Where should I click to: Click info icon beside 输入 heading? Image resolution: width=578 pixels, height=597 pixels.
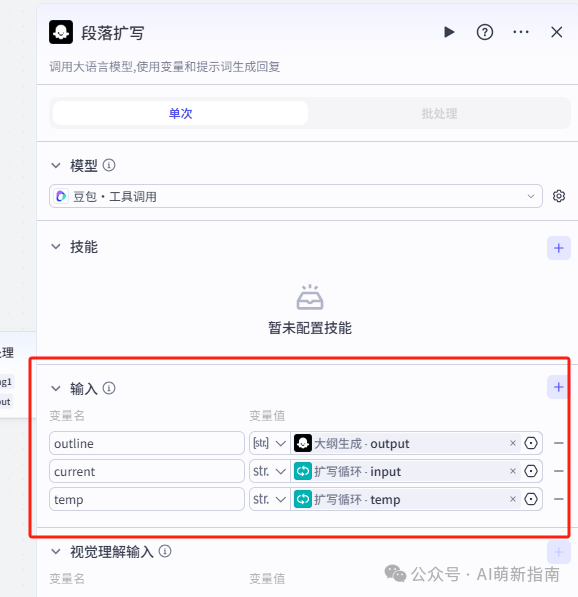point(109,388)
